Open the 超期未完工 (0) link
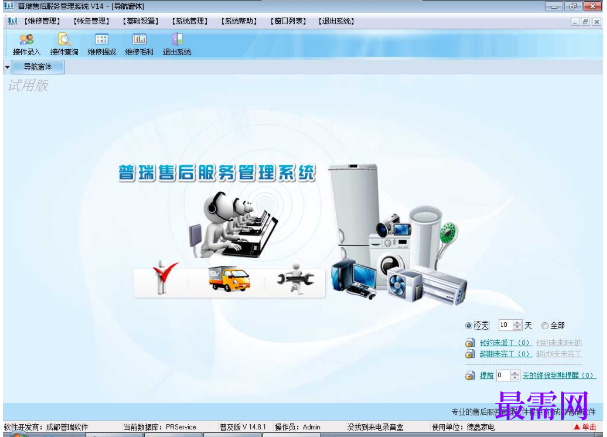The image size is (607, 437). pos(505,353)
